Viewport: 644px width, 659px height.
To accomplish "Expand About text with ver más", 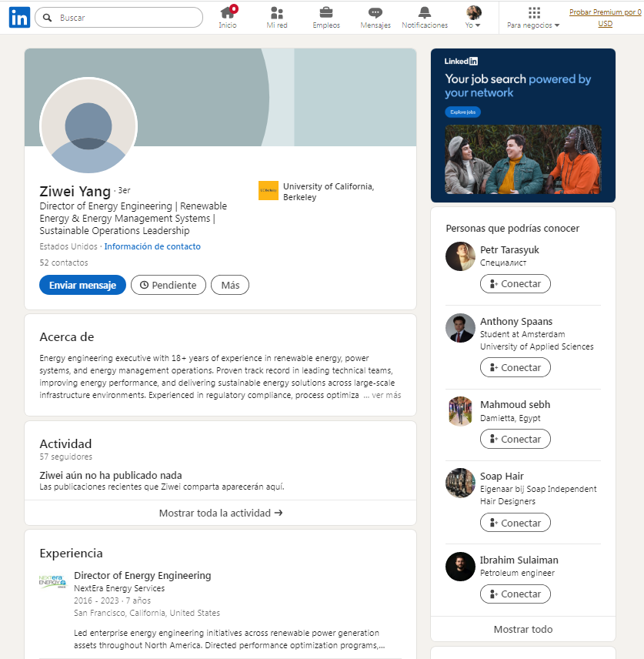I will point(386,395).
